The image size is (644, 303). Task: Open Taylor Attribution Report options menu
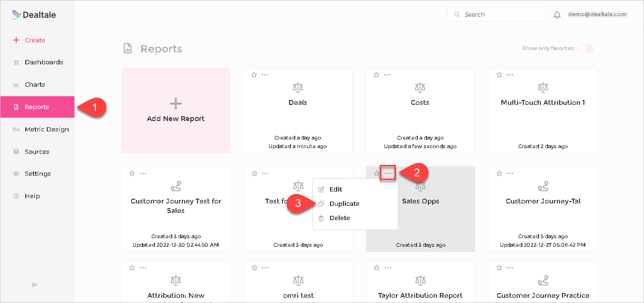(x=388, y=268)
